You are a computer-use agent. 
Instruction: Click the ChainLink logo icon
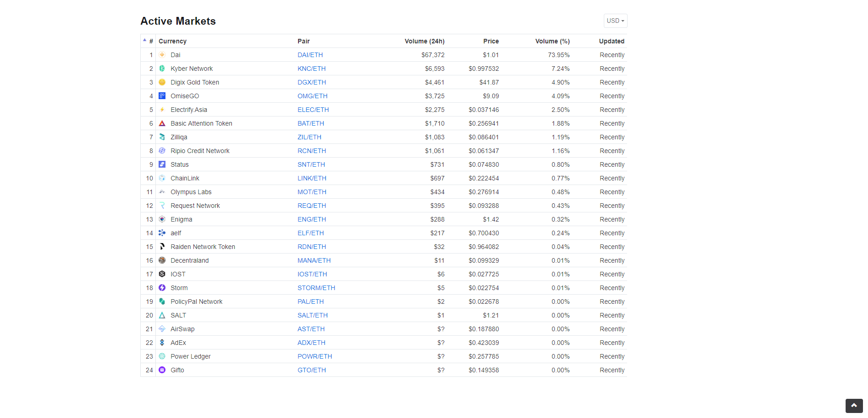162,178
